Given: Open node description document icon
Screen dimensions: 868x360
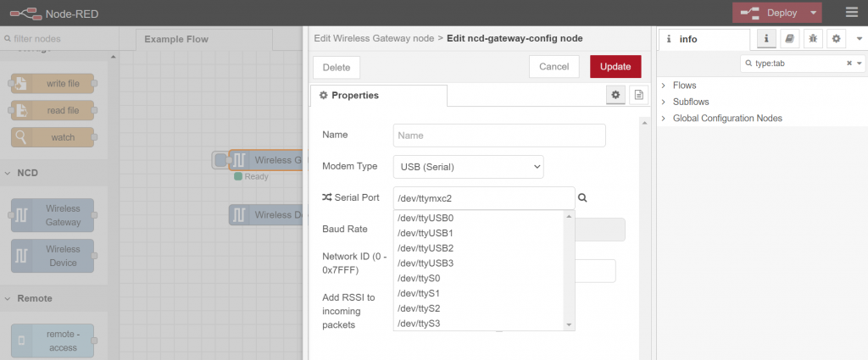Looking at the screenshot, I should 638,95.
